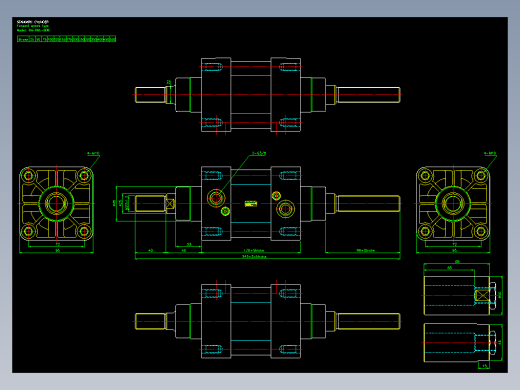The height and width of the screenshot is (390, 520).
Task: Select the overall length dimension under front view
Action: pos(254,257)
